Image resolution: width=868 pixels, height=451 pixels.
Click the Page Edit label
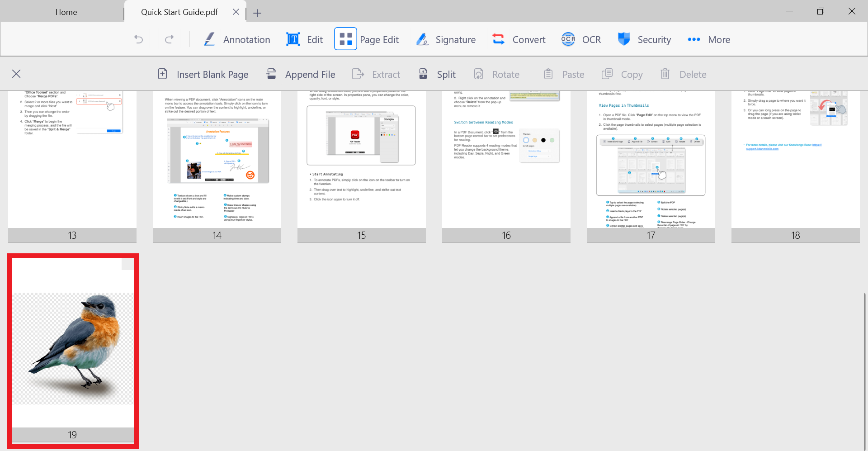[x=379, y=40]
